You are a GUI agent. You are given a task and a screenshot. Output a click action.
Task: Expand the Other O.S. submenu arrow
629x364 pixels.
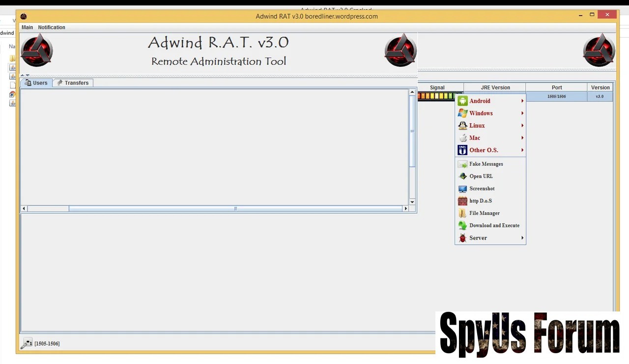[522, 150]
